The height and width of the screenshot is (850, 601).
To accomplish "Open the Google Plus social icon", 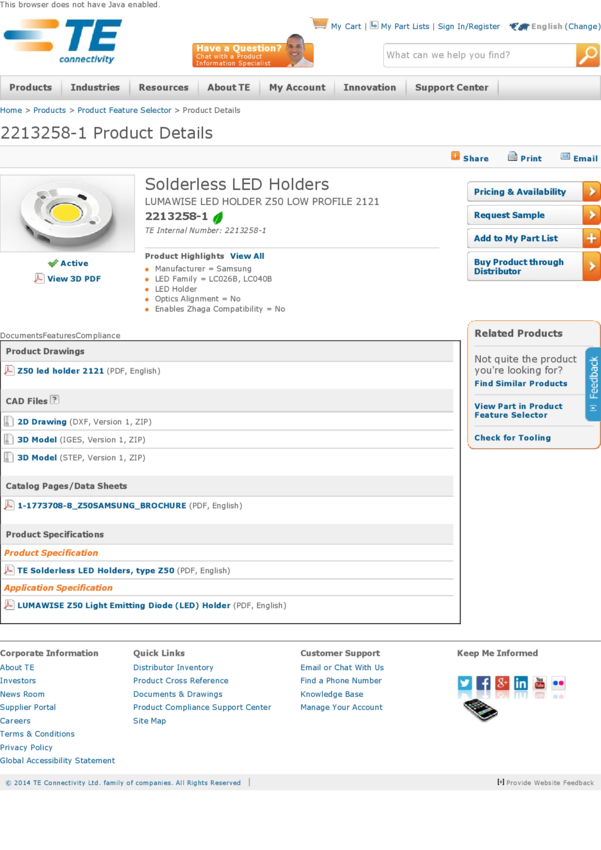I will pos(502,683).
